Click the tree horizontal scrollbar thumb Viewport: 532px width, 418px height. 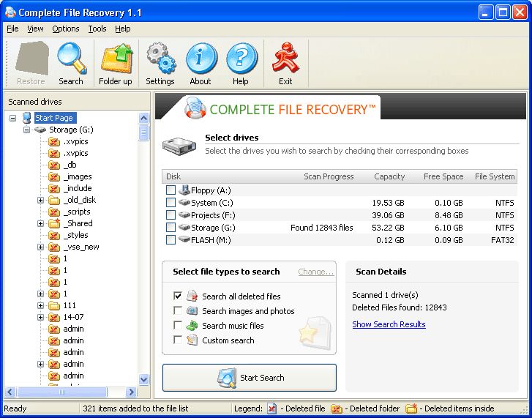[x=62, y=392]
